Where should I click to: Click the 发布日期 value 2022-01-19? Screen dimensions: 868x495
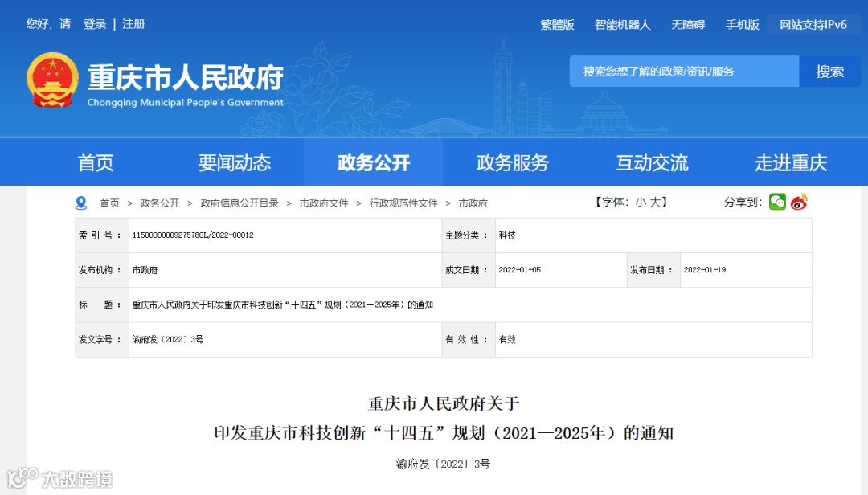coord(705,270)
